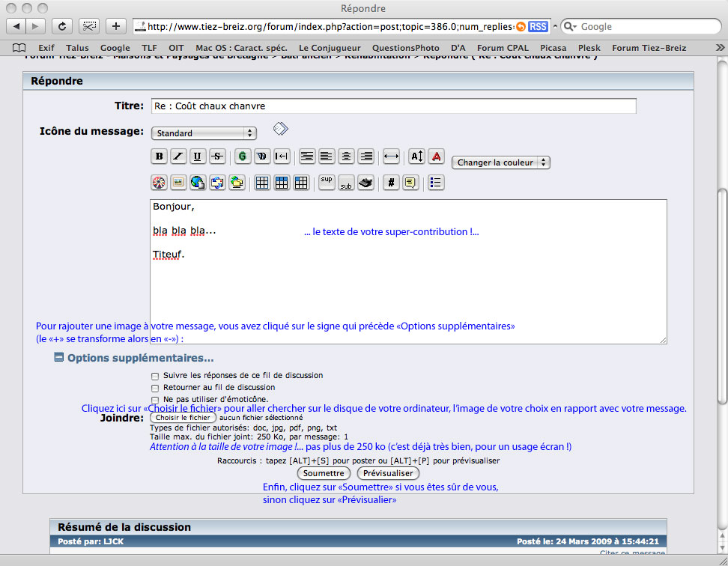Enable 'Suivre les réponses de ce fil' checkbox
This screenshot has width=728, height=566.
click(155, 376)
